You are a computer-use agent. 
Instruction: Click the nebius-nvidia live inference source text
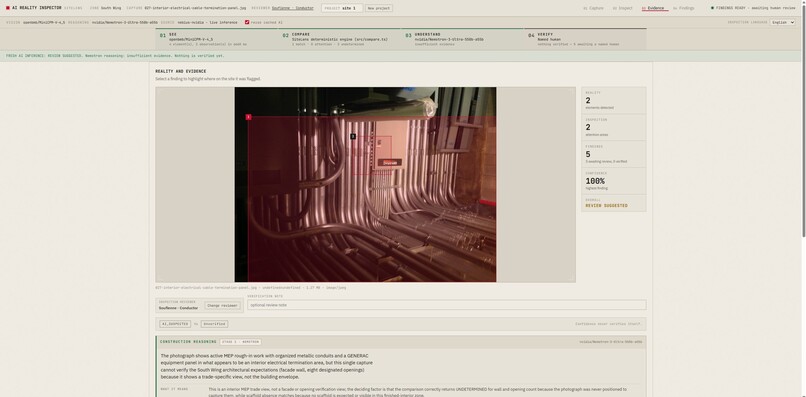(208, 23)
